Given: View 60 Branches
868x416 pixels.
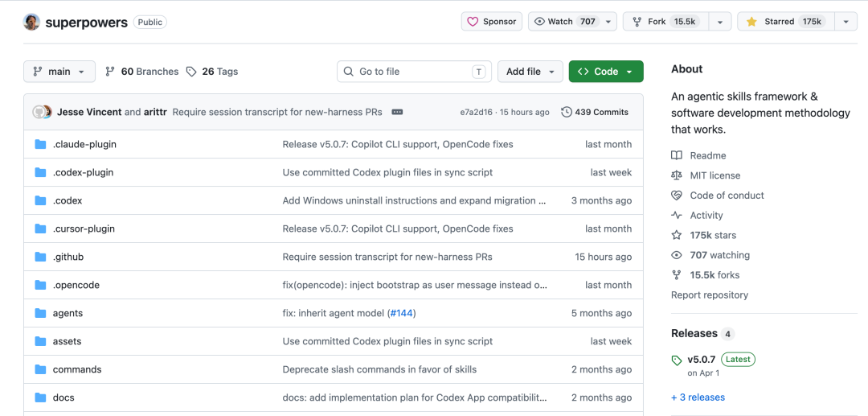Looking at the screenshot, I should coord(141,72).
